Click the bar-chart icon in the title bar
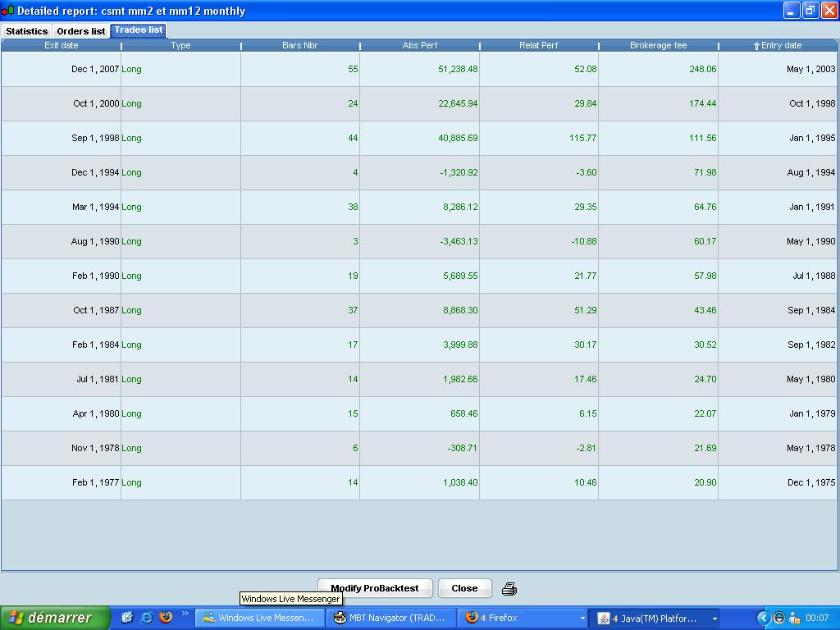840x630 pixels. click(8, 11)
